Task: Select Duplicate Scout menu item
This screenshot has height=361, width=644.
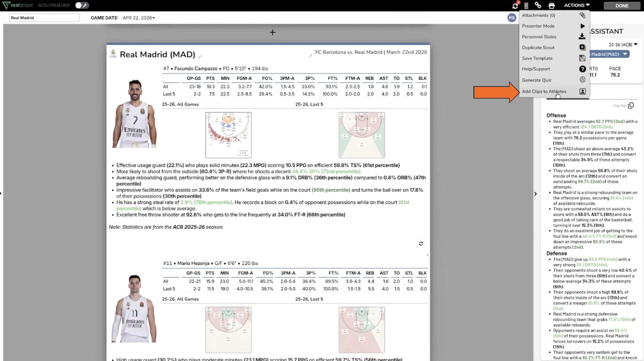Action: 554,47
